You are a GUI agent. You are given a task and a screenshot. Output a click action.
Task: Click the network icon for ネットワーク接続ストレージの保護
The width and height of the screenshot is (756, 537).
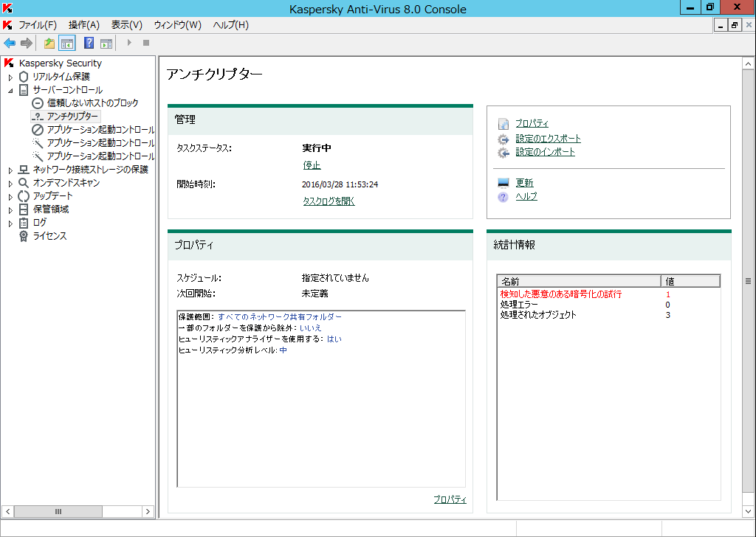point(24,170)
